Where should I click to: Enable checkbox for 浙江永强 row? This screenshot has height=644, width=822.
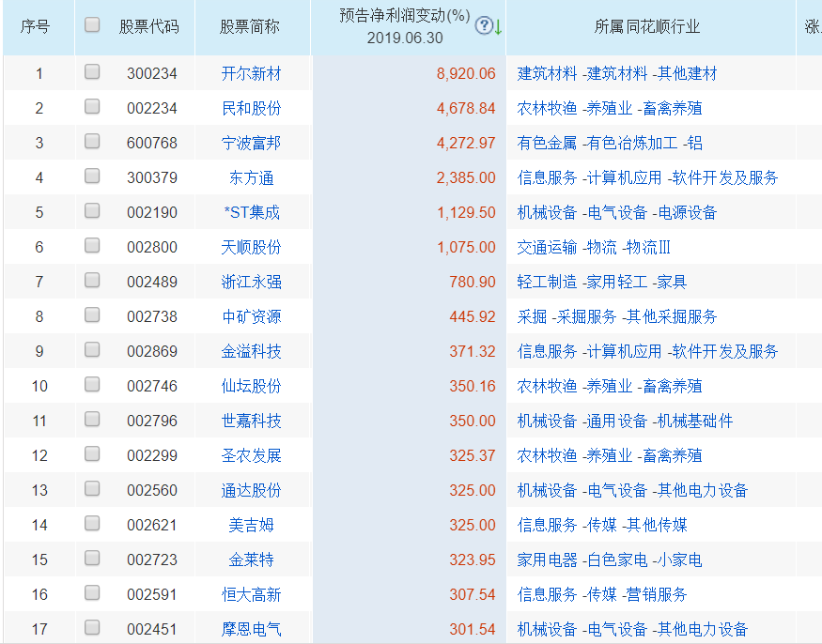(92, 280)
